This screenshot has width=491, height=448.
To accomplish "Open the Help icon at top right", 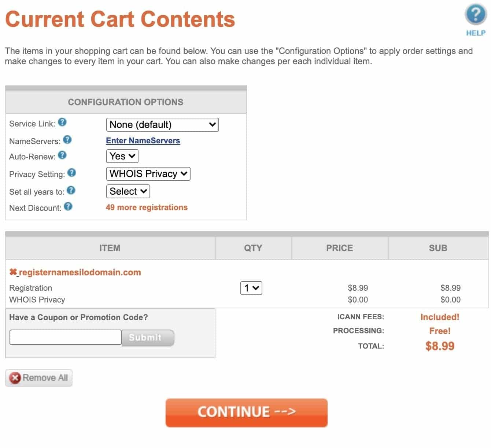I will tap(475, 19).
